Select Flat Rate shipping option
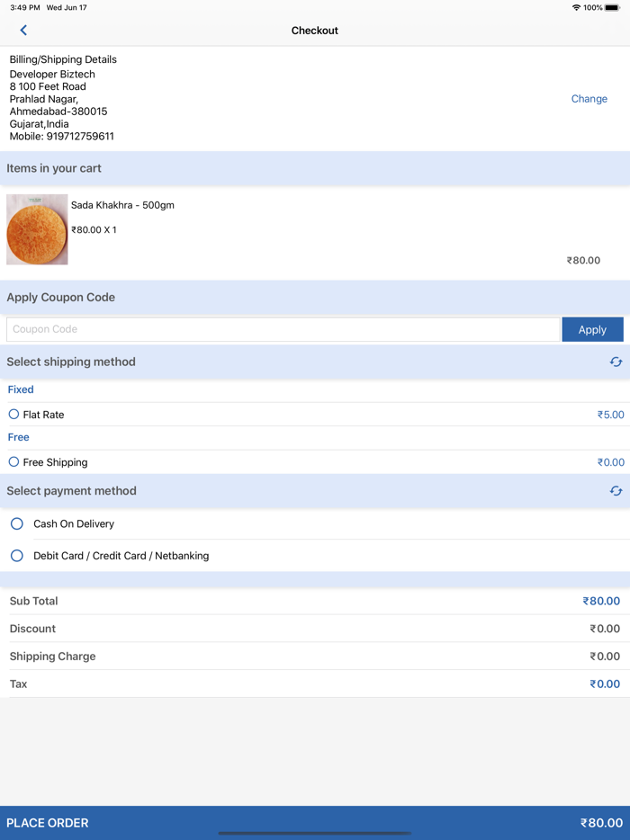630x840 pixels. 13,415
